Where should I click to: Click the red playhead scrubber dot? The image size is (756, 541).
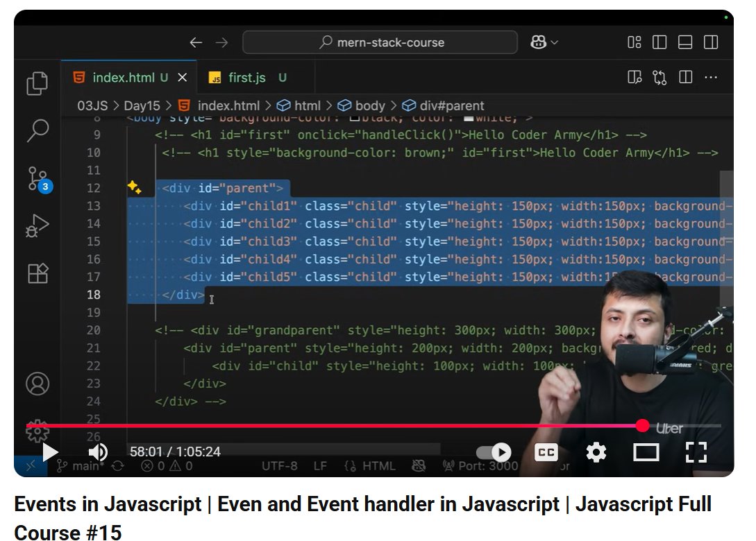[x=642, y=425]
